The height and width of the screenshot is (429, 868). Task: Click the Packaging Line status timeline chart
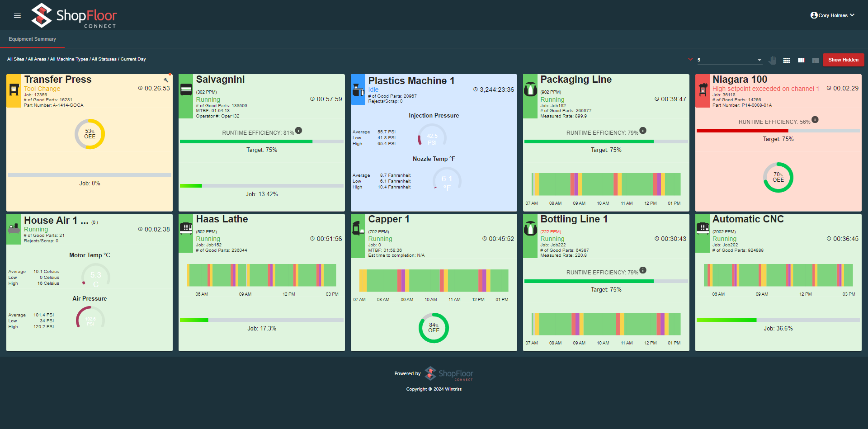[606, 184]
